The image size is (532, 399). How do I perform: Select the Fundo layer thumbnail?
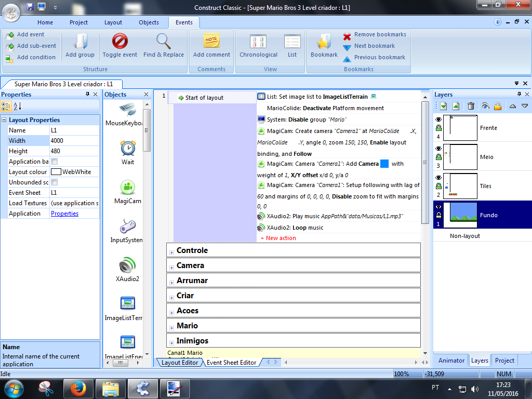(460, 215)
